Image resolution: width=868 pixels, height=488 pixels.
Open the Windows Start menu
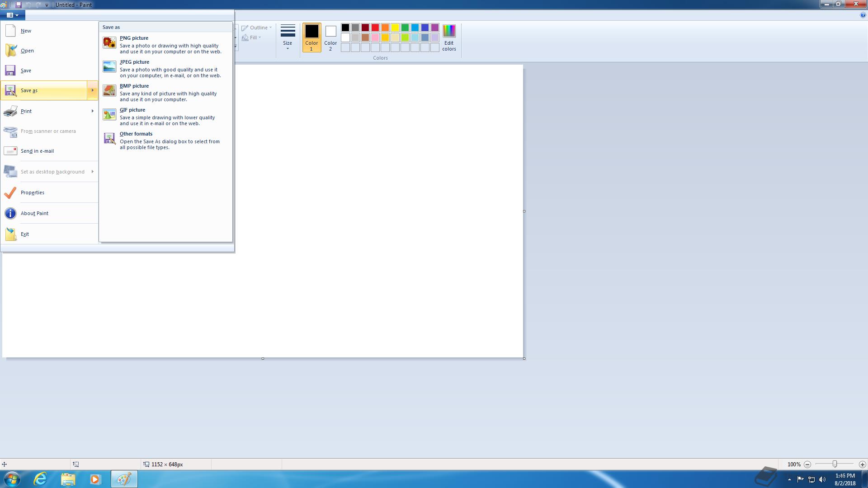pyautogui.click(x=12, y=479)
